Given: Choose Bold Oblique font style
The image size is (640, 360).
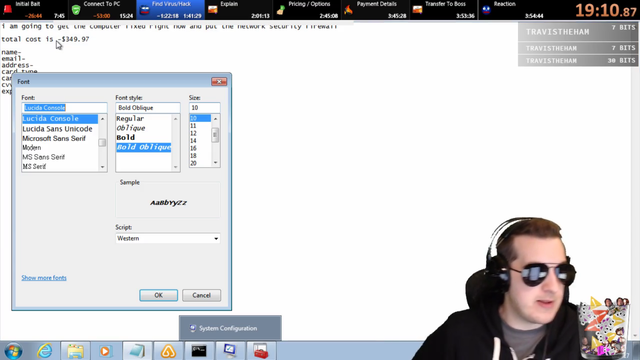Looking at the screenshot, I should point(144,147).
